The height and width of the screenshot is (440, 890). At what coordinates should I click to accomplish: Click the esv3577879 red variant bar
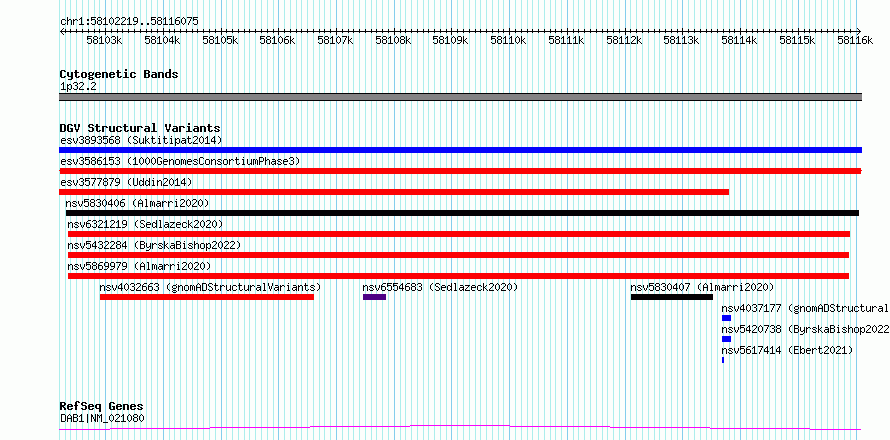click(x=394, y=192)
